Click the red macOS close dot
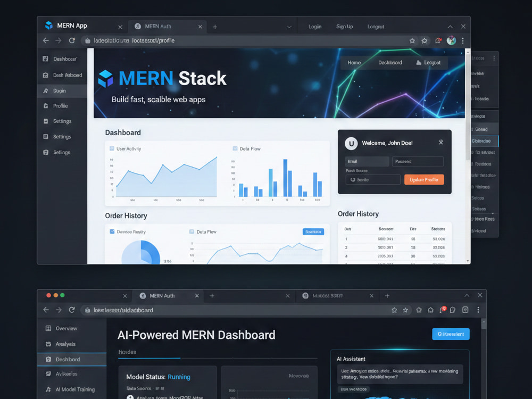This screenshot has width=532, height=399. tap(48, 295)
